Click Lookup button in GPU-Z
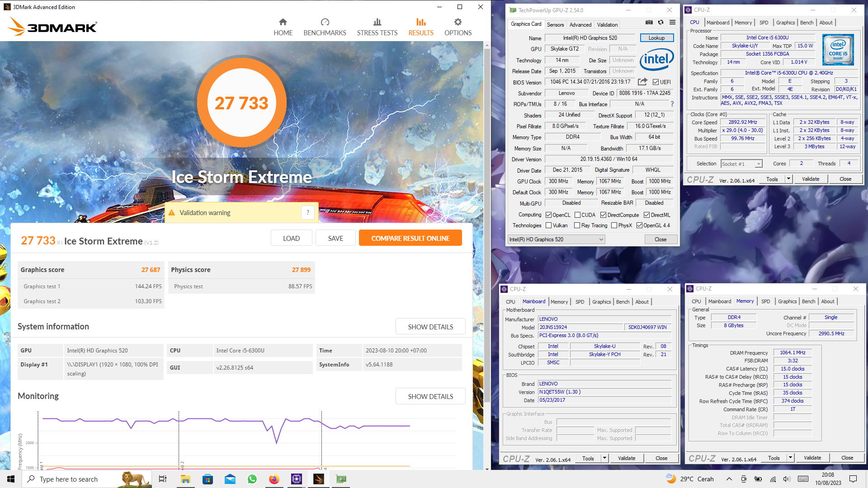This screenshot has height=488, width=868. (656, 38)
